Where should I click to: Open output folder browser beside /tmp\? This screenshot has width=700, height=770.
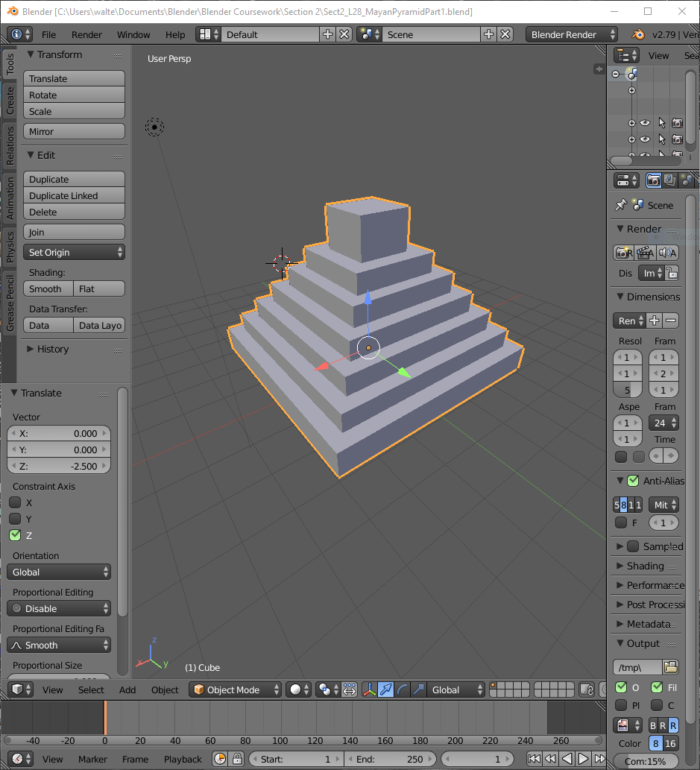click(670, 667)
